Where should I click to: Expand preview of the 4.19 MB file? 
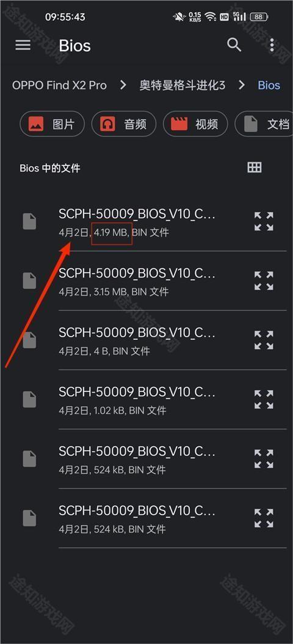(264, 221)
